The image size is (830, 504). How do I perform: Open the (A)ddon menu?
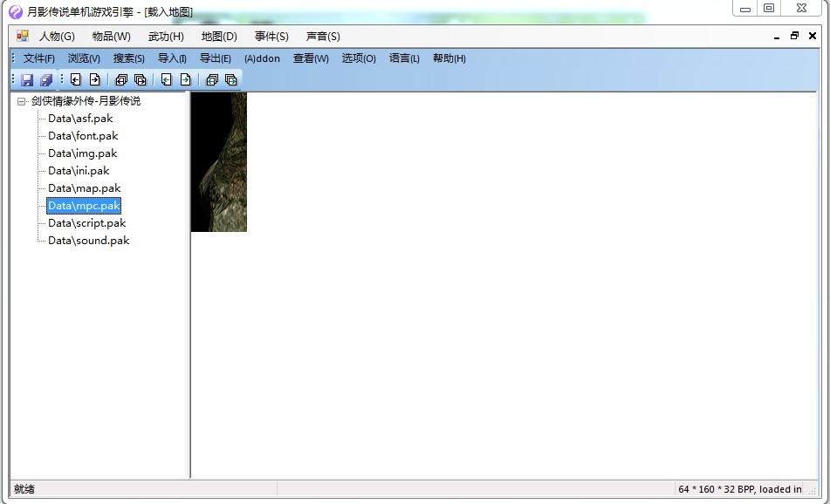click(262, 58)
